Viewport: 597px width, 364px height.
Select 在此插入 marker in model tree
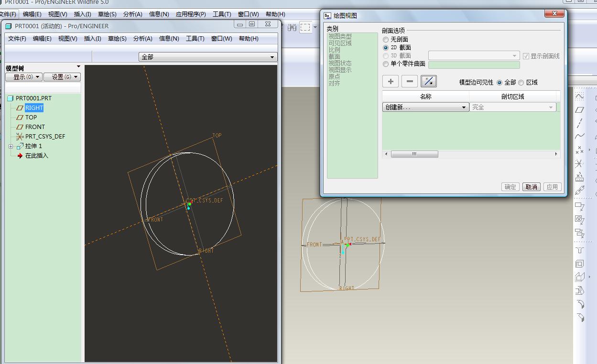[37, 156]
